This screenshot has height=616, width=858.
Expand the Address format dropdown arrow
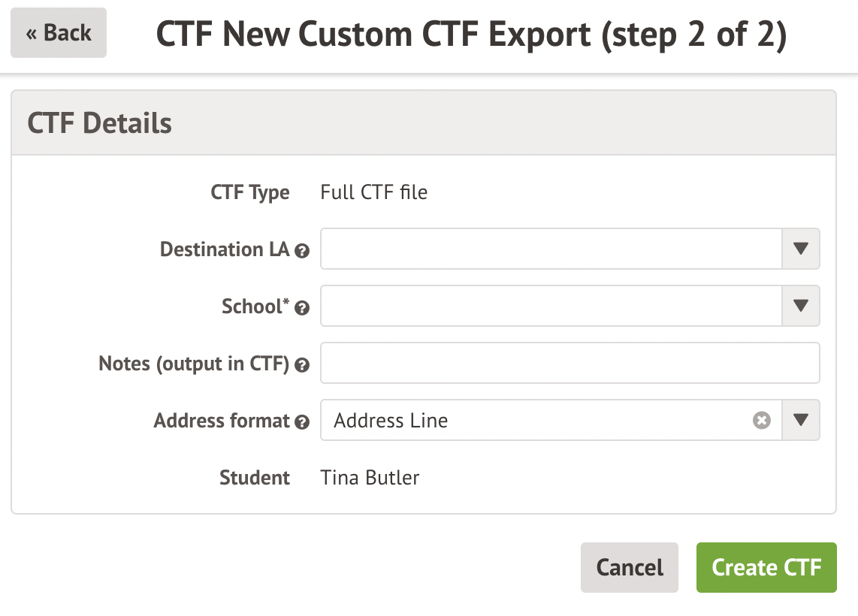(801, 420)
